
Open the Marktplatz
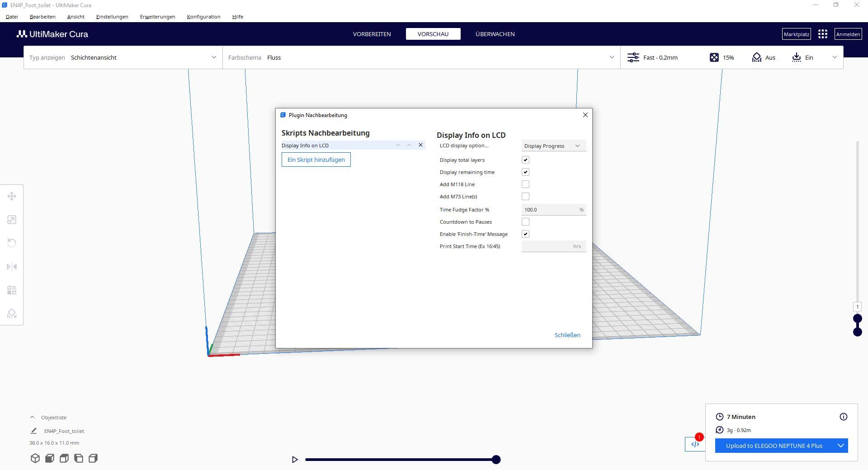pyautogui.click(x=797, y=34)
